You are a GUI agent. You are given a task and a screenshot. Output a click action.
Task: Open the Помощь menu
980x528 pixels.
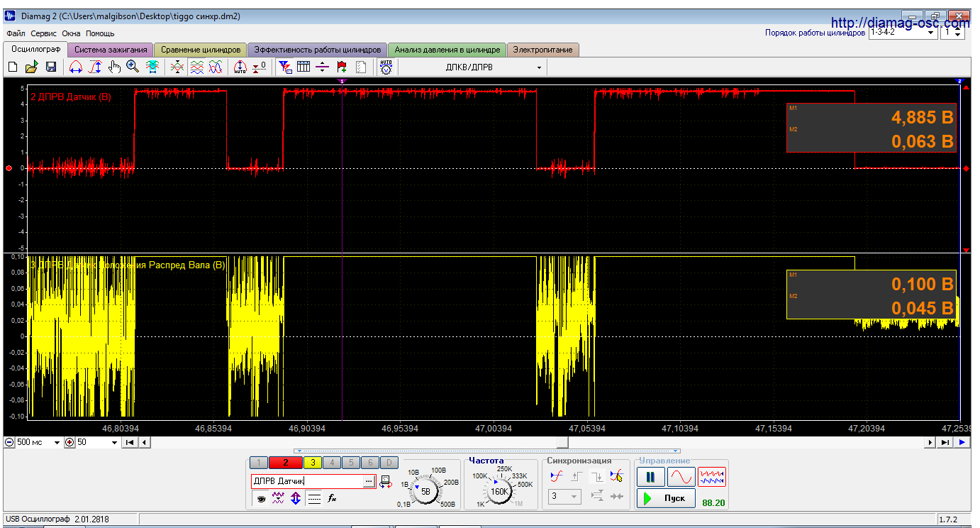point(100,33)
